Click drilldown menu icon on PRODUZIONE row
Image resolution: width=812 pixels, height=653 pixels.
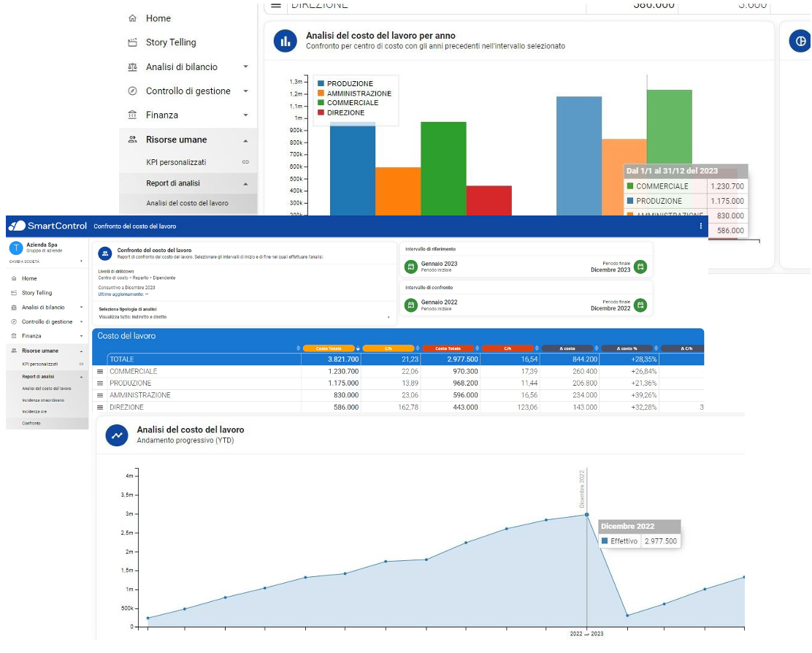pos(100,383)
